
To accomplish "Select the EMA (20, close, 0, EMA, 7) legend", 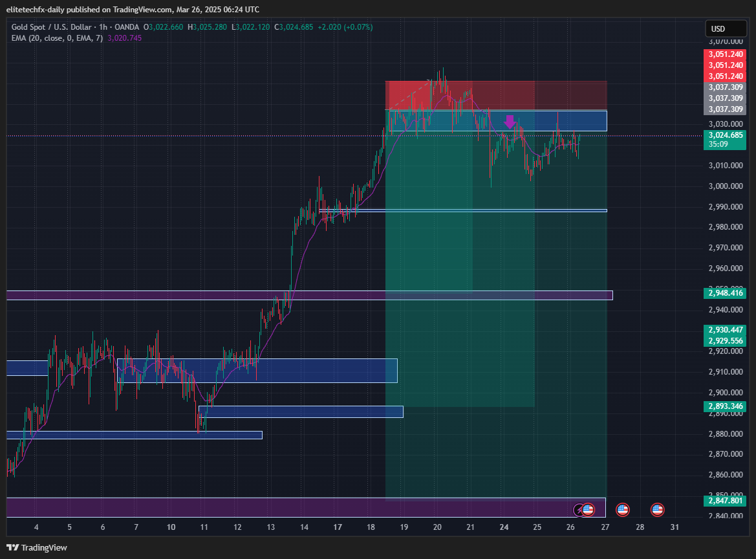I will (57, 38).
